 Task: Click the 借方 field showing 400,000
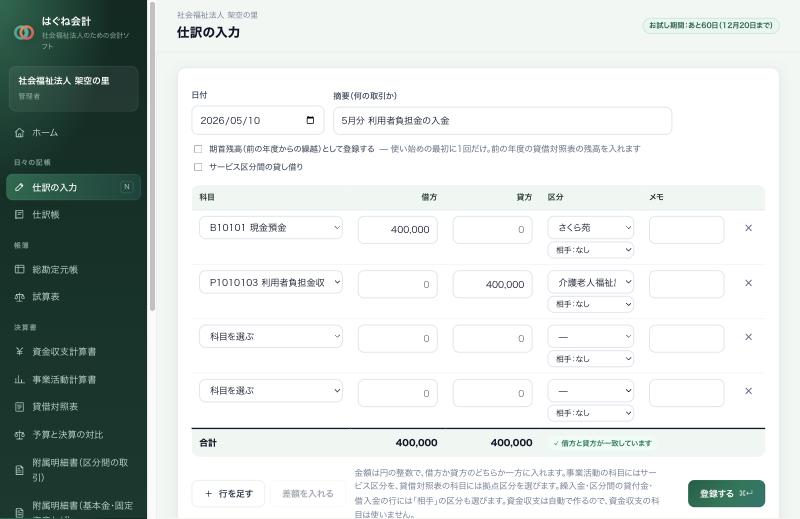397,230
